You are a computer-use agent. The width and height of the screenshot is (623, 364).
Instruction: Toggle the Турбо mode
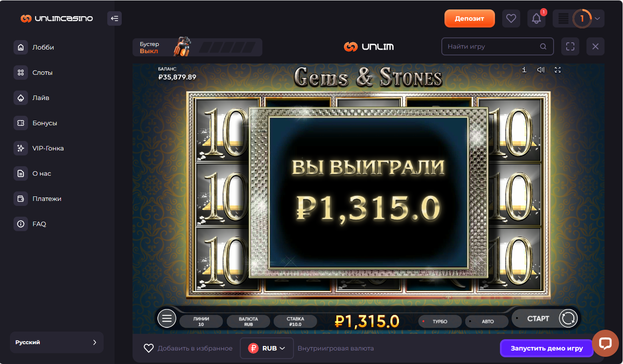click(440, 322)
